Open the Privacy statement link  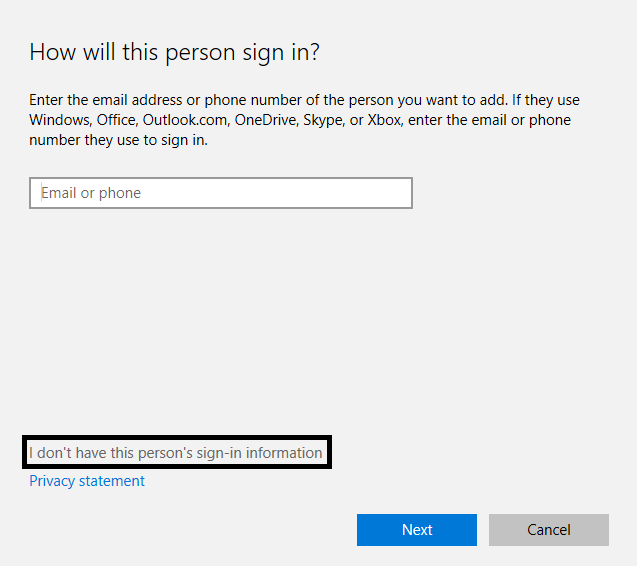pyautogui.click(x=87, y=481)
